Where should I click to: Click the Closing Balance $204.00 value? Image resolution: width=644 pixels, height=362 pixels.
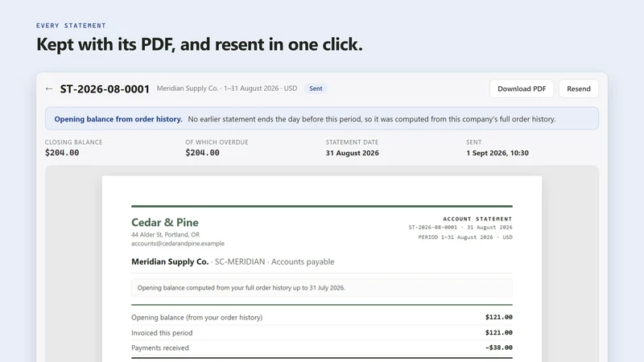62,153
